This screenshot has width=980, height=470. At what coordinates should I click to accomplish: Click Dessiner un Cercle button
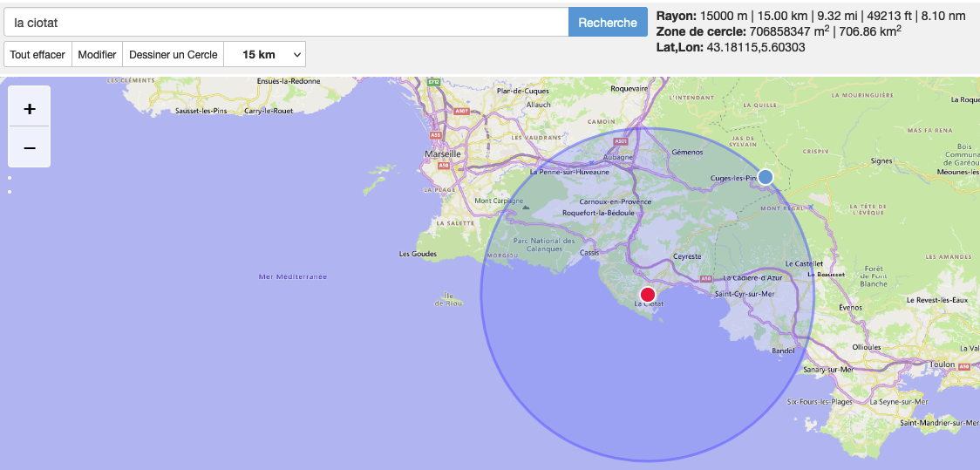coord(174,54)
